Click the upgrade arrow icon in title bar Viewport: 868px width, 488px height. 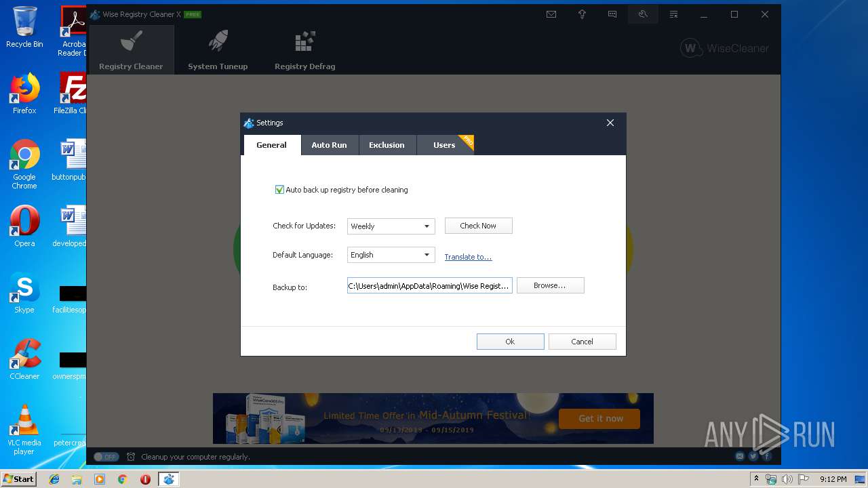(x=582, y=14)
